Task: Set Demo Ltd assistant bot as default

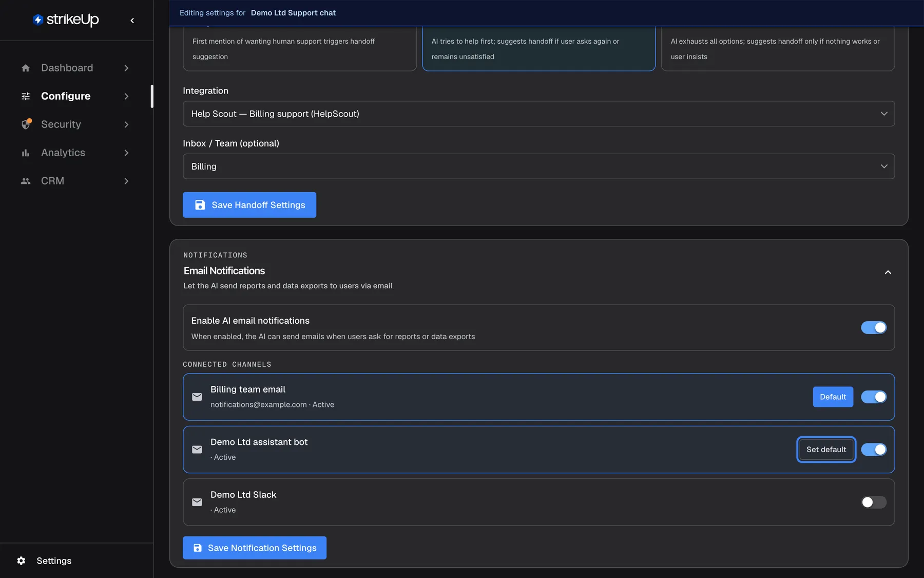Action: coord(826,450)
